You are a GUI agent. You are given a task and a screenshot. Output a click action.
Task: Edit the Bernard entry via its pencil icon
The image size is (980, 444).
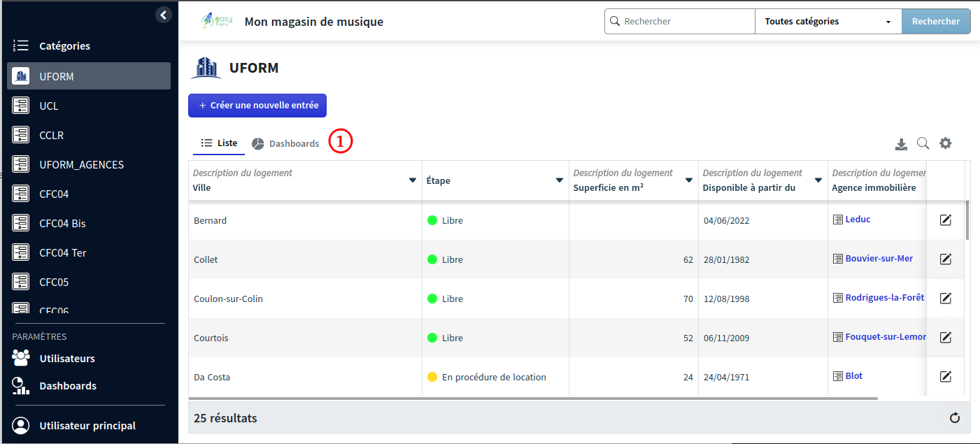click(945, 220)
